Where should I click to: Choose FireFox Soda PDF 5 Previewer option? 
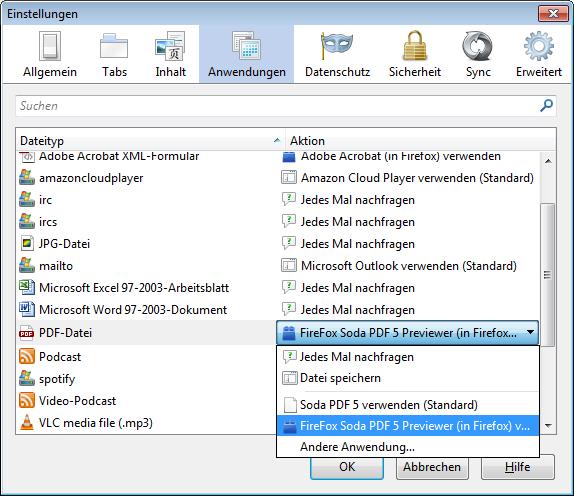click(408, 426)
